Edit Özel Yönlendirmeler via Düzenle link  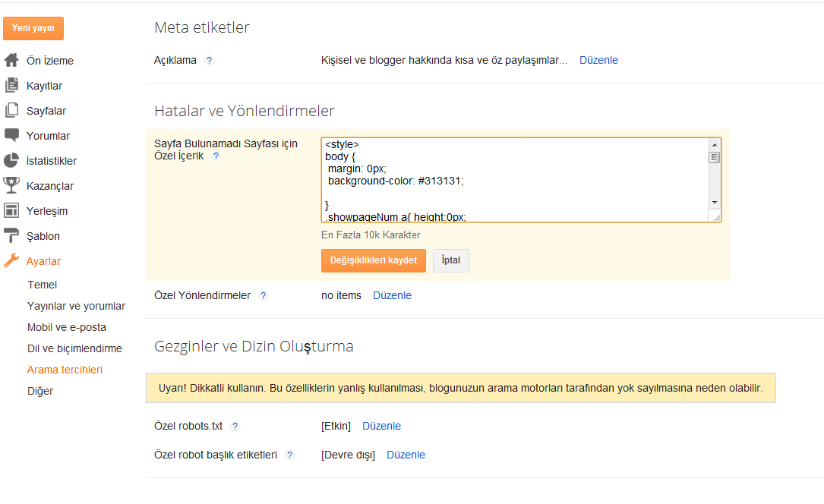(392, 295)
